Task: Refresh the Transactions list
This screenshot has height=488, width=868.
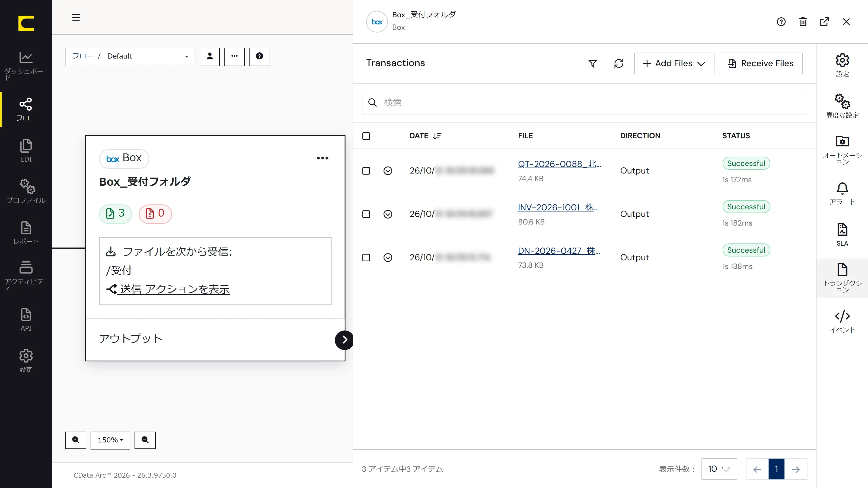Action: pos(619,63)
